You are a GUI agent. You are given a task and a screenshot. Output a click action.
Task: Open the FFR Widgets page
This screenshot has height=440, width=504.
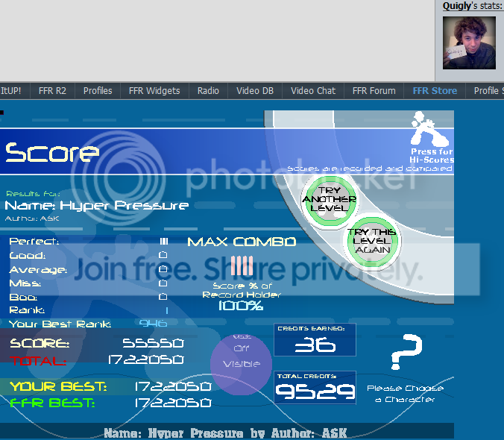[x=154, y=91]
